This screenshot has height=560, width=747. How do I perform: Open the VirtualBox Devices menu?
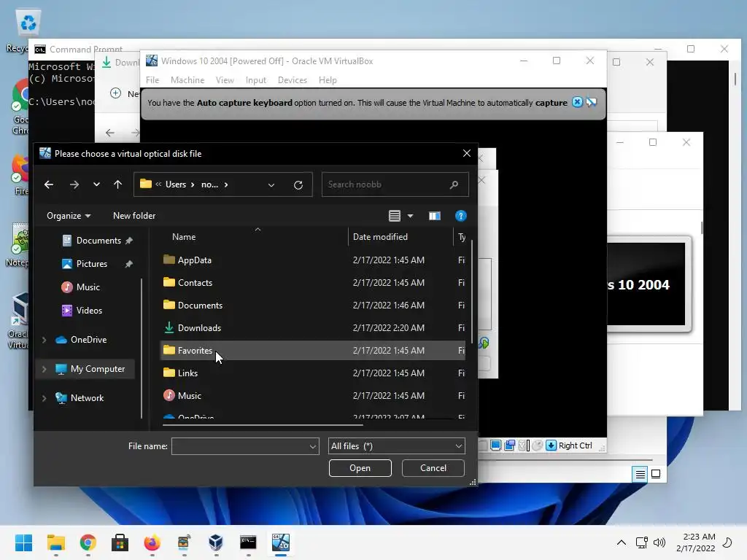coord(293,80)
